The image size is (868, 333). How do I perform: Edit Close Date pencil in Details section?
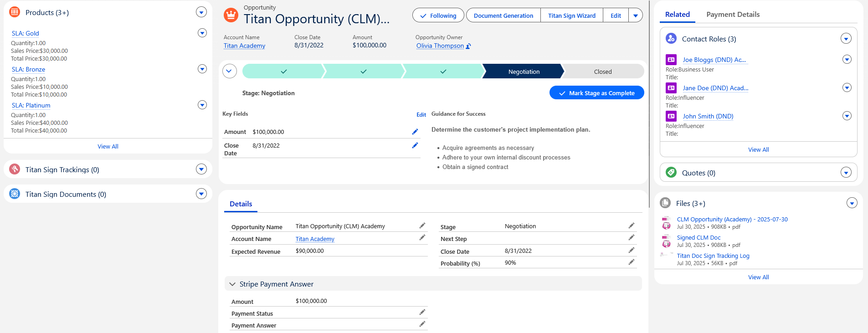point(632,250)
